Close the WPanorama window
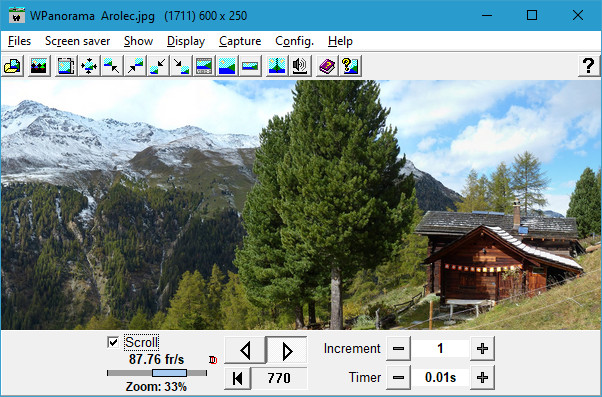Viewport: 602px width, 397px height. pos(578,15)
